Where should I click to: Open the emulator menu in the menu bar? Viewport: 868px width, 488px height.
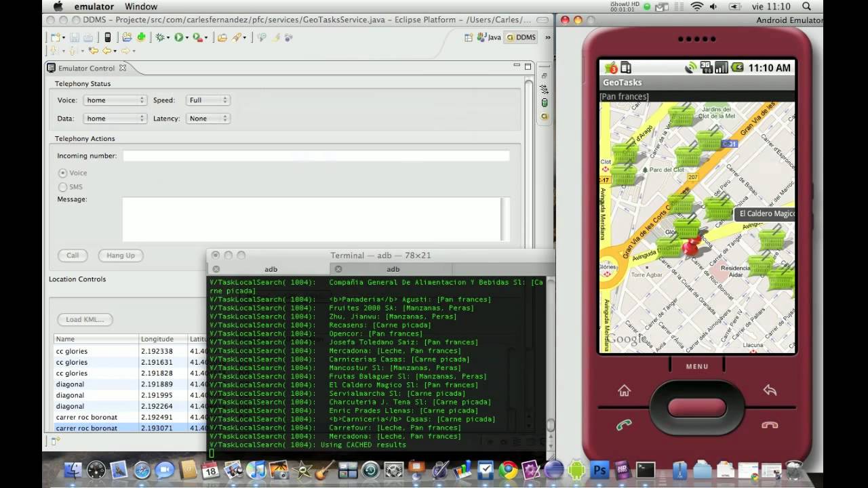[94, 7]
